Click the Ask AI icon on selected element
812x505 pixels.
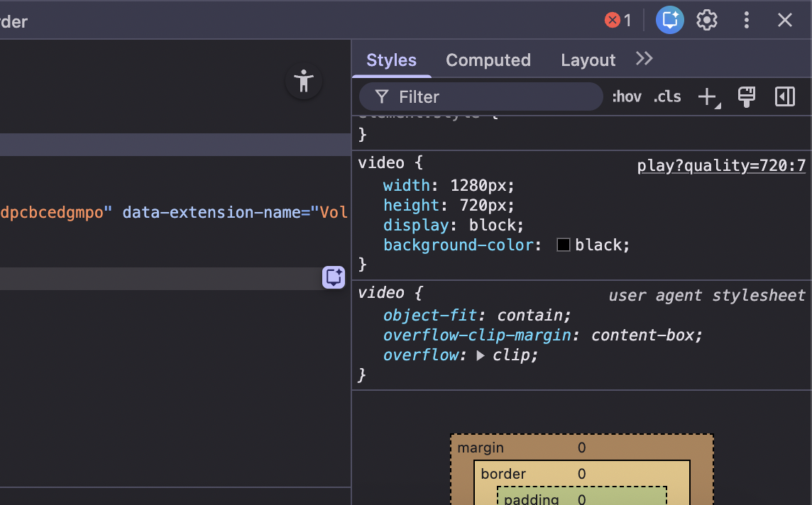(334, 277)
